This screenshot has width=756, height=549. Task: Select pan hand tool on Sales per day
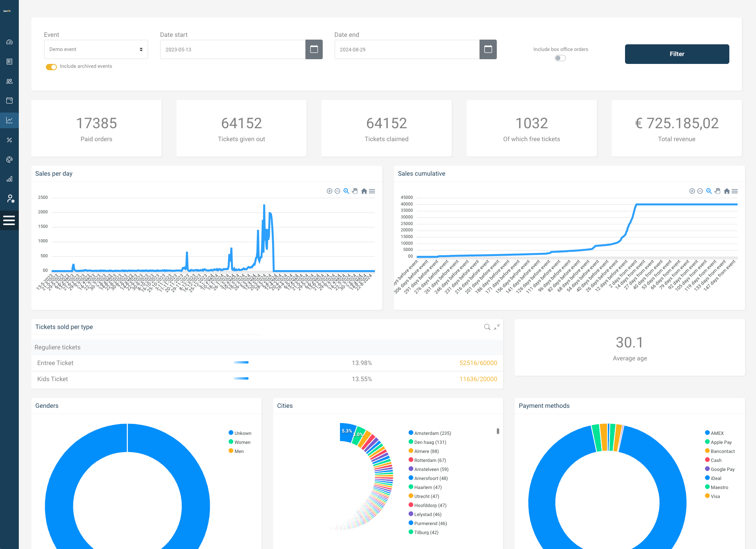pyautogui.click(x=355, y=191)
